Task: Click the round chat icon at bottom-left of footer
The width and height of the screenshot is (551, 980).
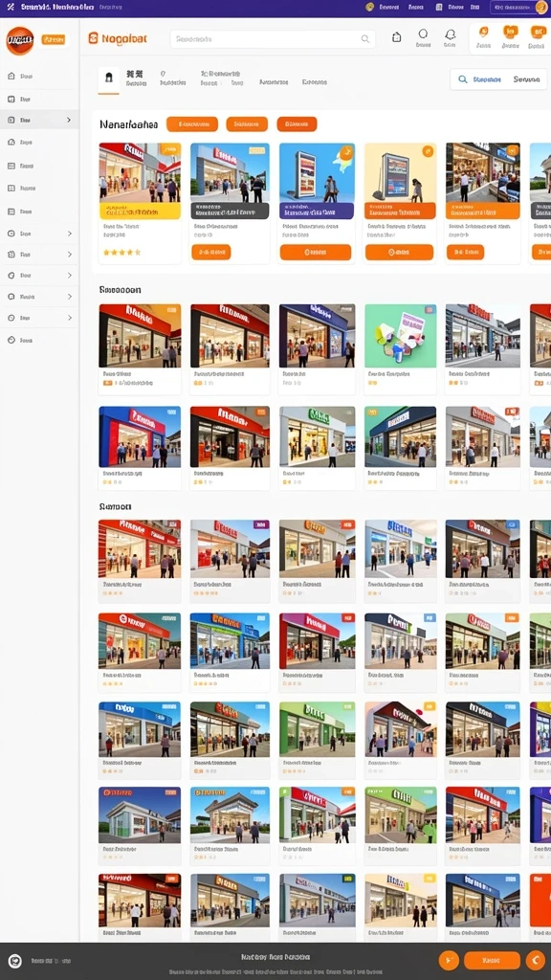Action: pyautogui.click(x=15, y=961)
